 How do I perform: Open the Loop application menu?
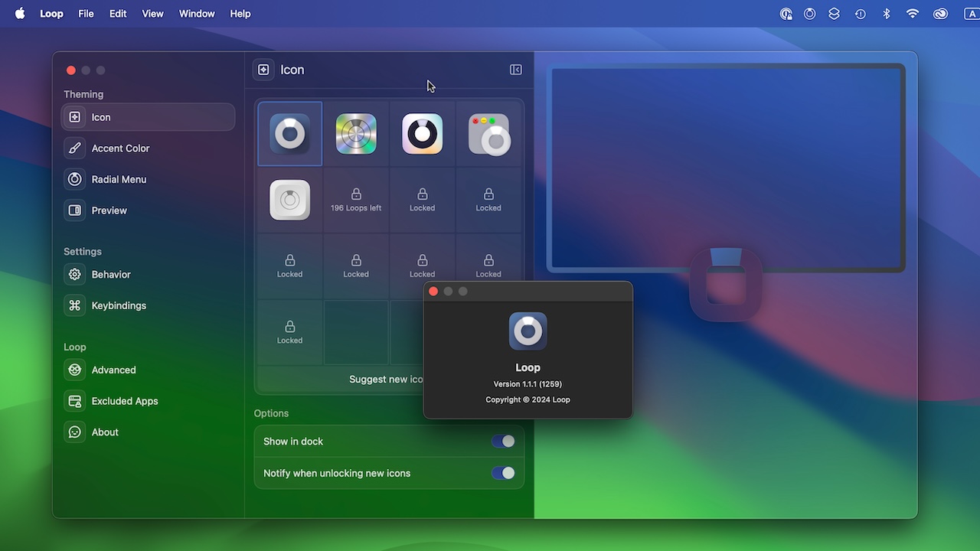click(51, 14)
